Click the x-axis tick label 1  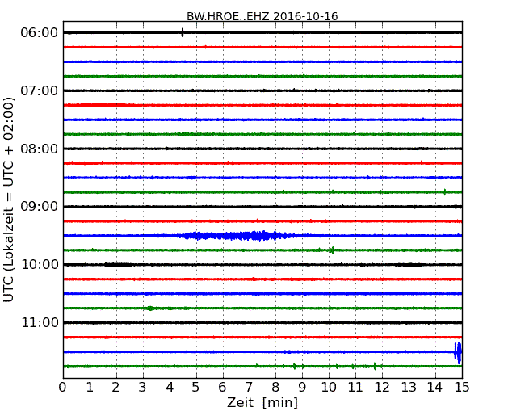[x=90, y=388]
